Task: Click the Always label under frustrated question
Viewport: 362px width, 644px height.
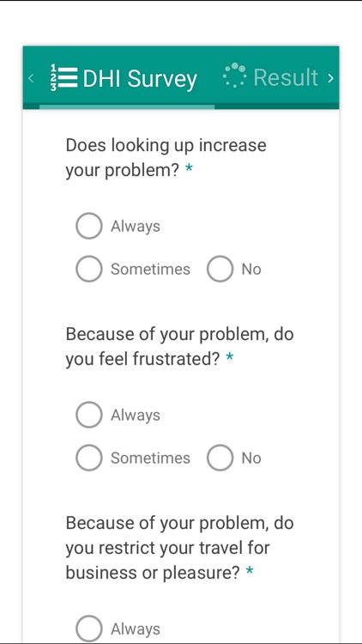Action: [136, 416]
